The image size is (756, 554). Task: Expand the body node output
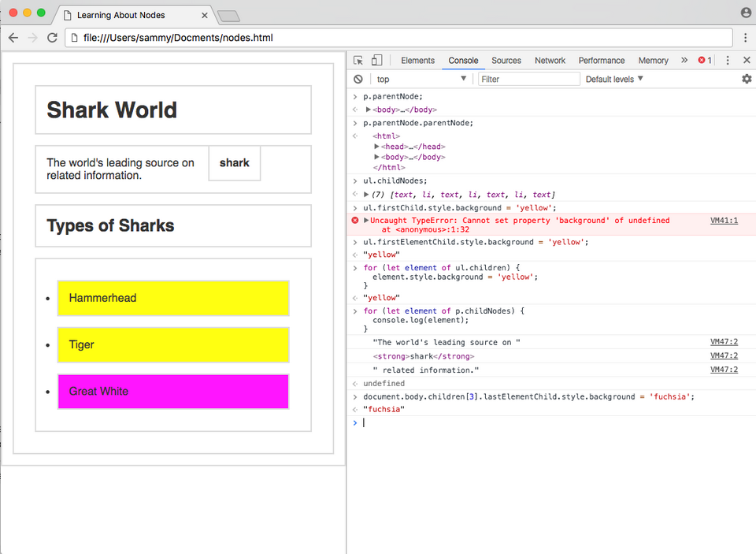coord(369,110)
